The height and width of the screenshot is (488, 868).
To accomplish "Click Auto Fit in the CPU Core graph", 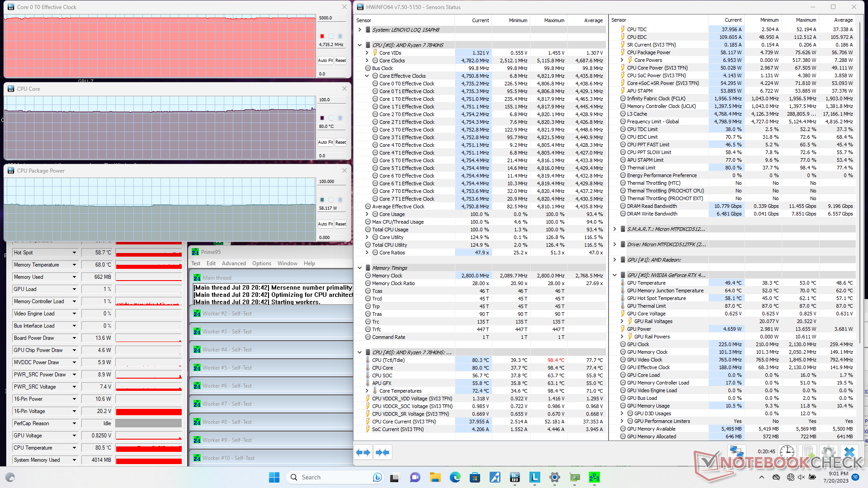I will pyautogui.click(x=325, y=142).
